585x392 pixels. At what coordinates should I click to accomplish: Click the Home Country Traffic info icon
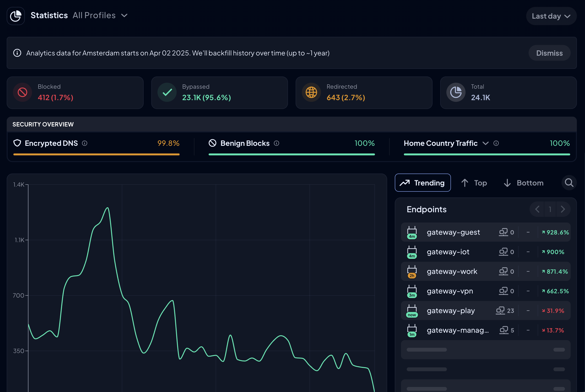[x=496, y=143]
